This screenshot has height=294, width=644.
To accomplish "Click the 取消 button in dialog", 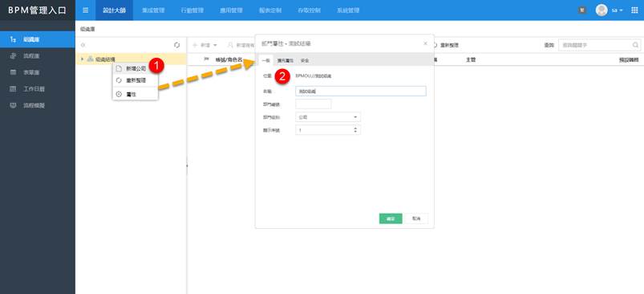I will pyautogui.click(x=416, y=218).
